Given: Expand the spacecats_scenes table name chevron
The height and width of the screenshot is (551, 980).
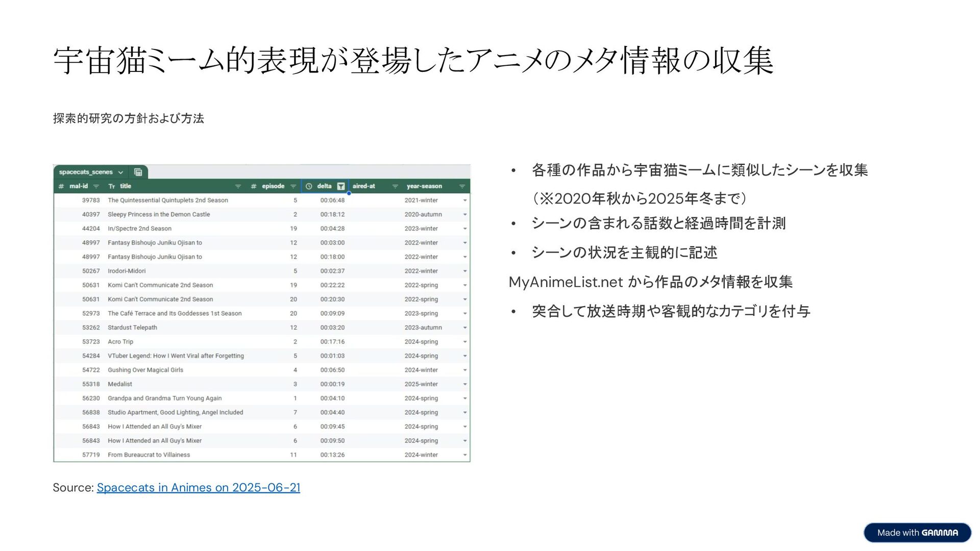Looking at the screenshot, I should [120, 172].
